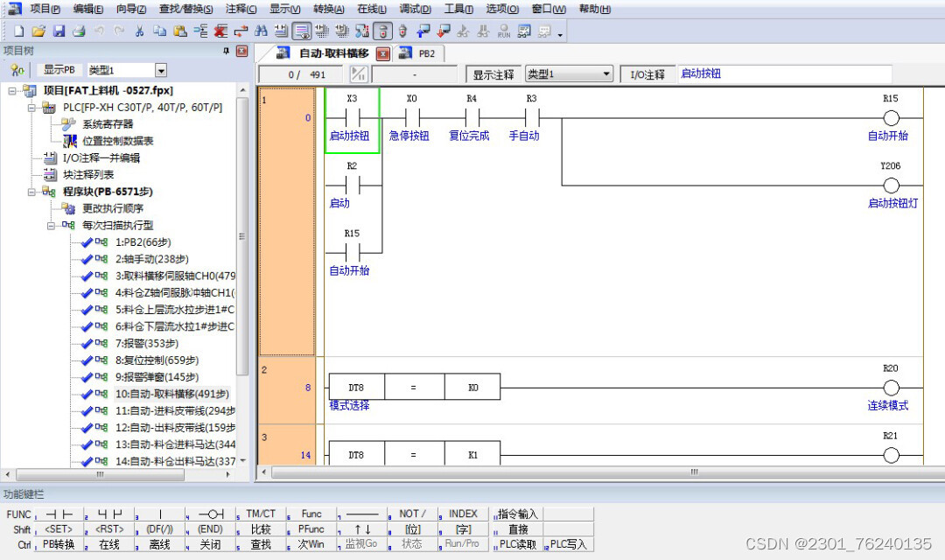Click the I/O注释 button
This screenshot has height=560, width=945.
pyautogui.click(x=647, y=74)
